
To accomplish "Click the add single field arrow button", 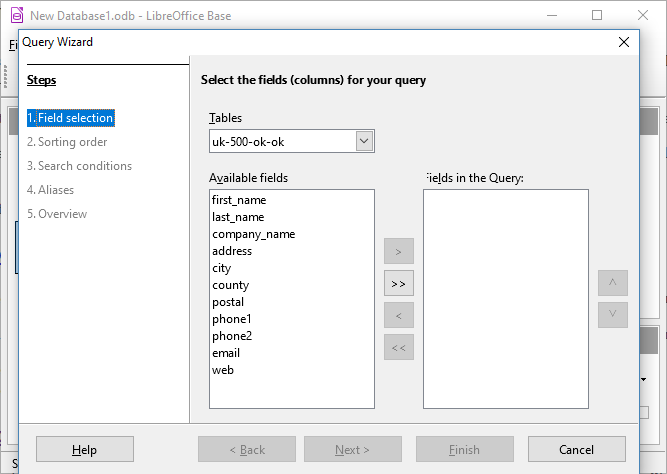I will (x=398, y=250).
